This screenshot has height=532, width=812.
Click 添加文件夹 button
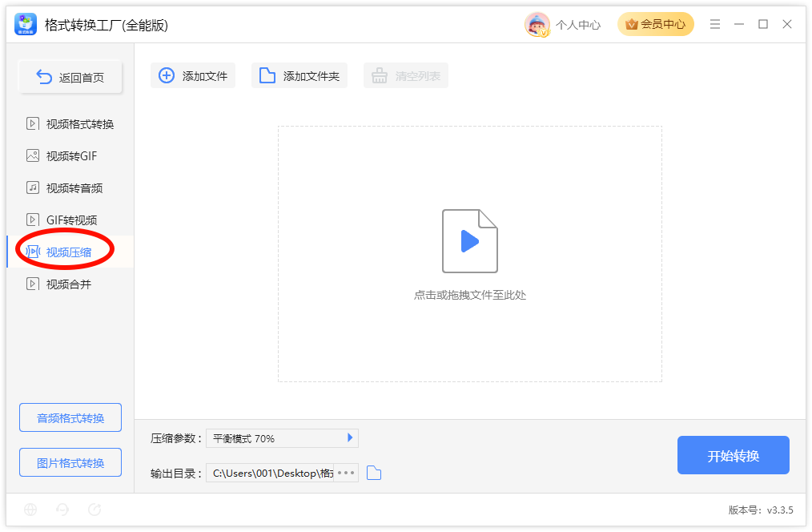pyautogui.click(x=299, y=75)
